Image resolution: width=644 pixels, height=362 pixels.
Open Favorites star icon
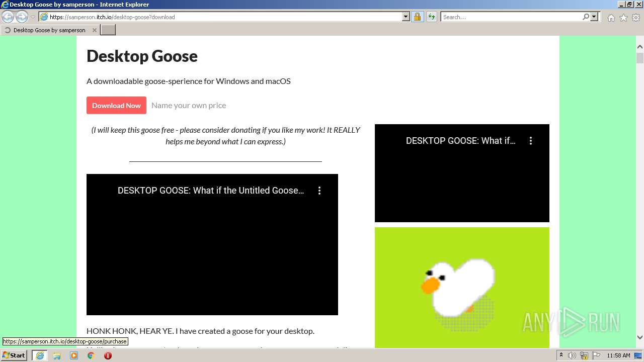623,18
